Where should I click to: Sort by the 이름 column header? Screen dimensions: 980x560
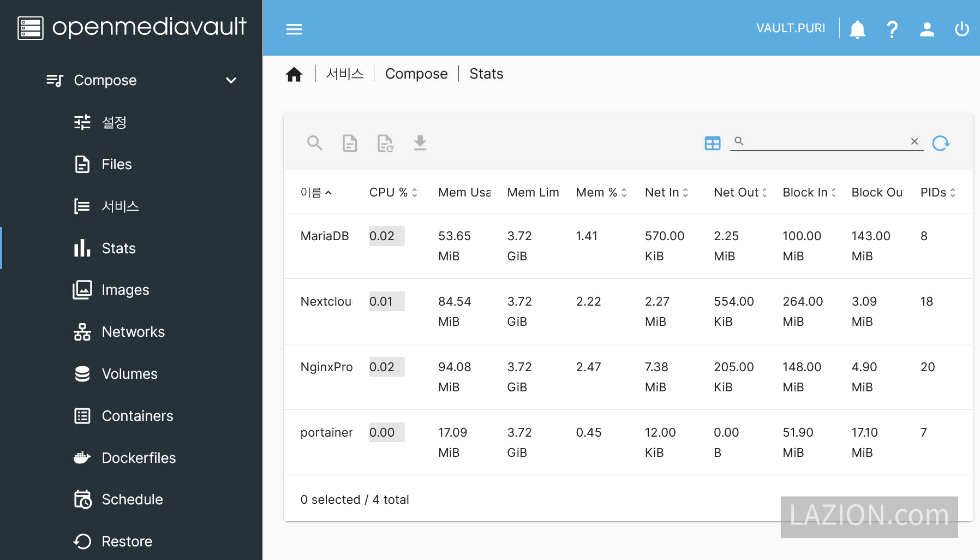click(316, 192)
